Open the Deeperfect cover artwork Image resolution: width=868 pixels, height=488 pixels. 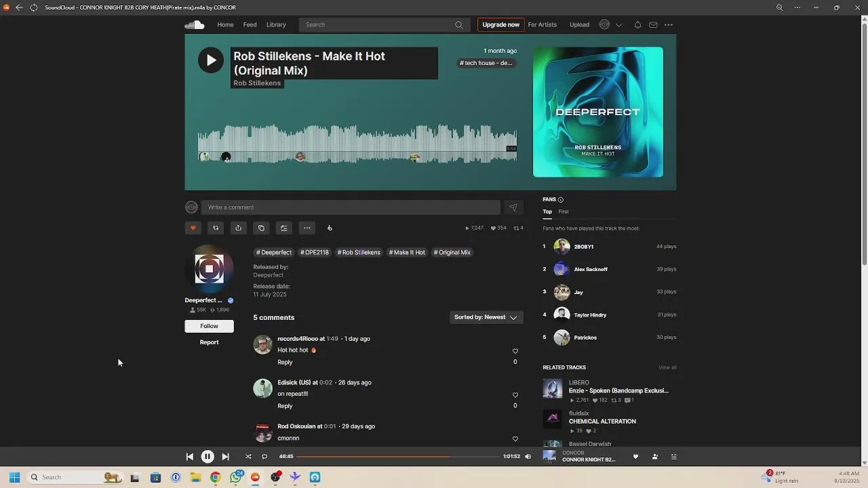(598, 112)
